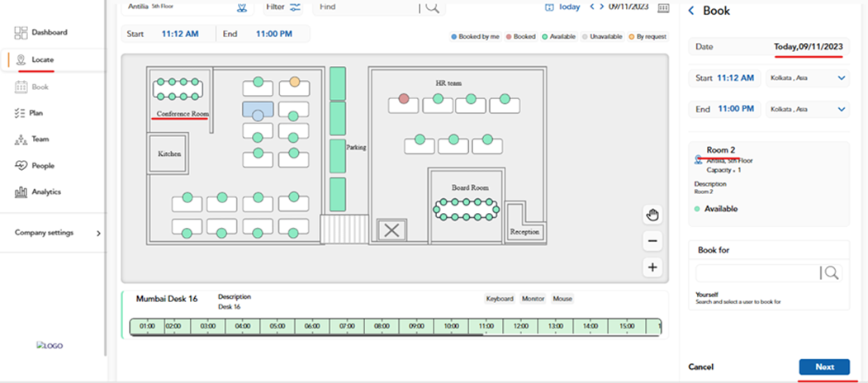Open the Book calendar icon in the sidebar

[21, 87]
